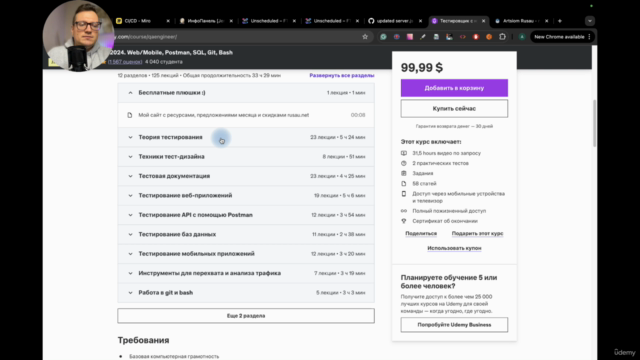Click the icon beside Задания
The image size is (640, 360).
tap(404, 173)
